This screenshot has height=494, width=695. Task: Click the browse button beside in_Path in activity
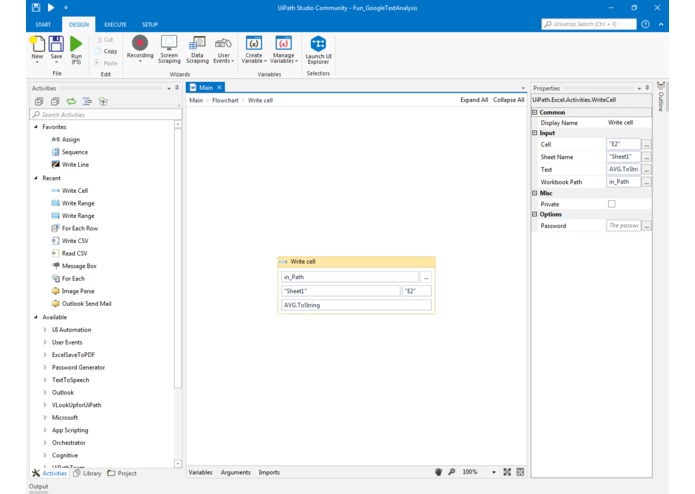pos(426,277)
